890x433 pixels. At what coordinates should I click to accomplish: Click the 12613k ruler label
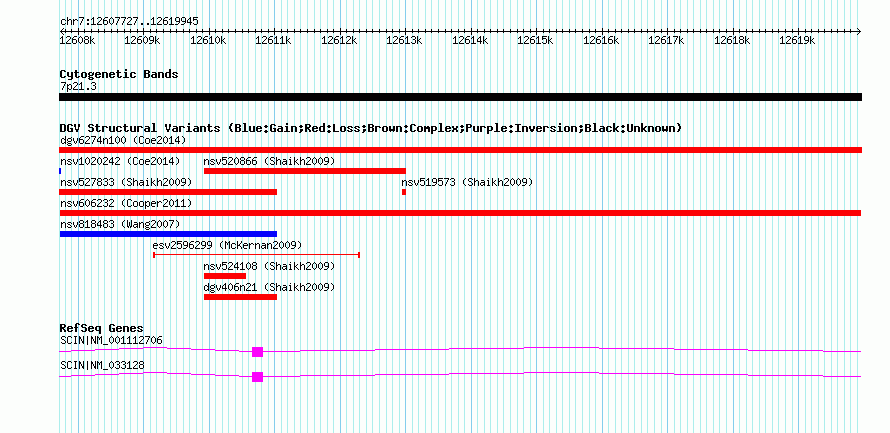pos(404,40)
